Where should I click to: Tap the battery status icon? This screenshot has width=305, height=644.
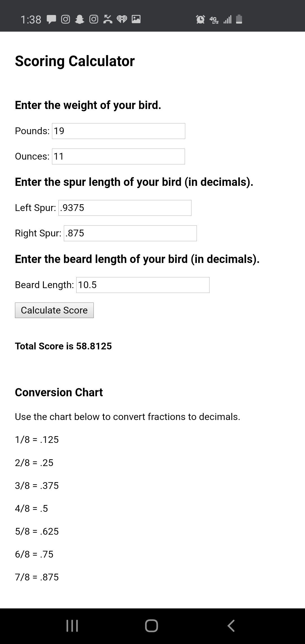pyautogui.click(x=239, y=19)
